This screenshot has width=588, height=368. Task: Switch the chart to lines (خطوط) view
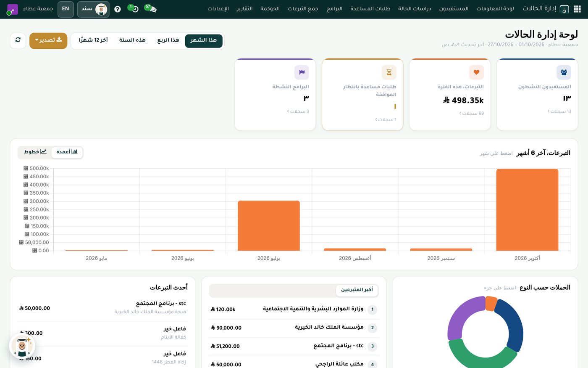tap(35, 152)
